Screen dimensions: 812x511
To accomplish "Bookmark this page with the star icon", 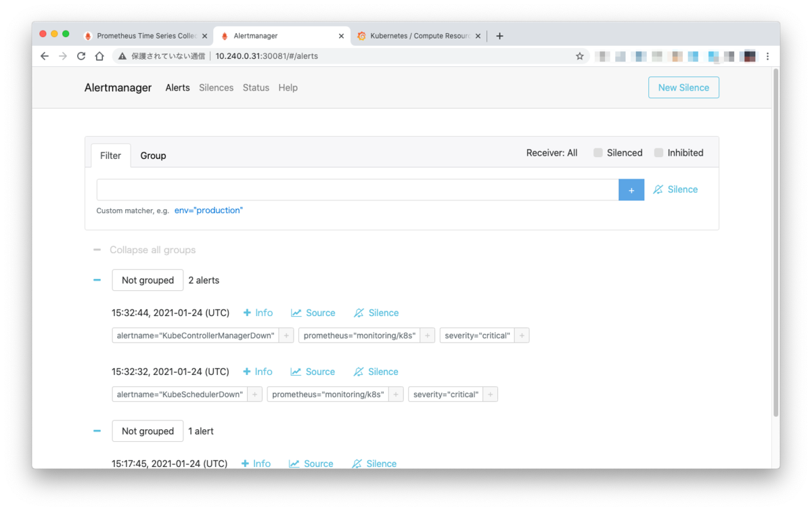I will click(x=580, y=56).
